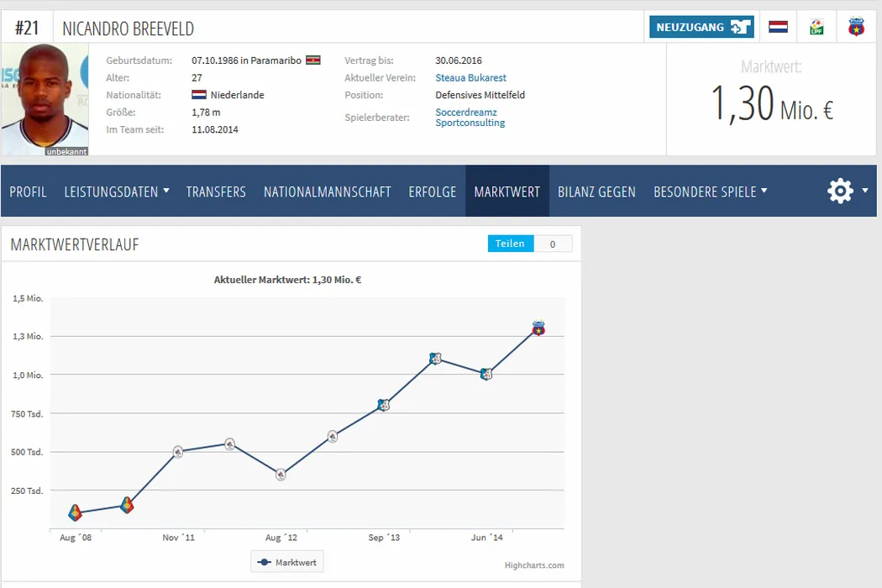Click the player portrait photo

point(45,99)
